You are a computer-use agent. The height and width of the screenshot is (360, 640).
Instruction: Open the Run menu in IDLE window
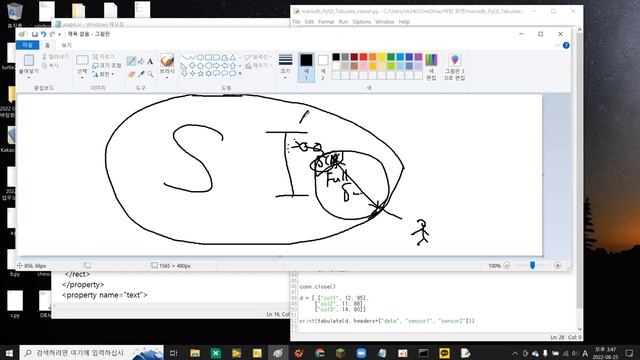[x=343, y=22]
